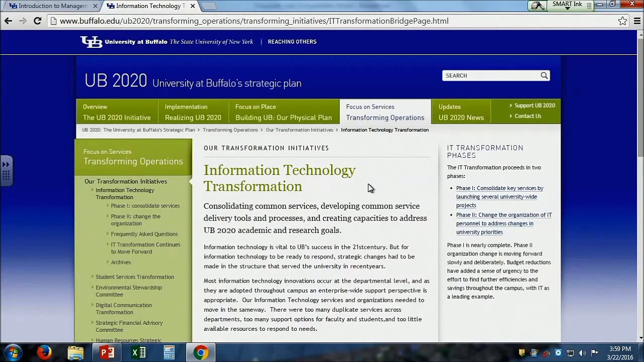Click the page vertical scrollbar down arrow

640,338
